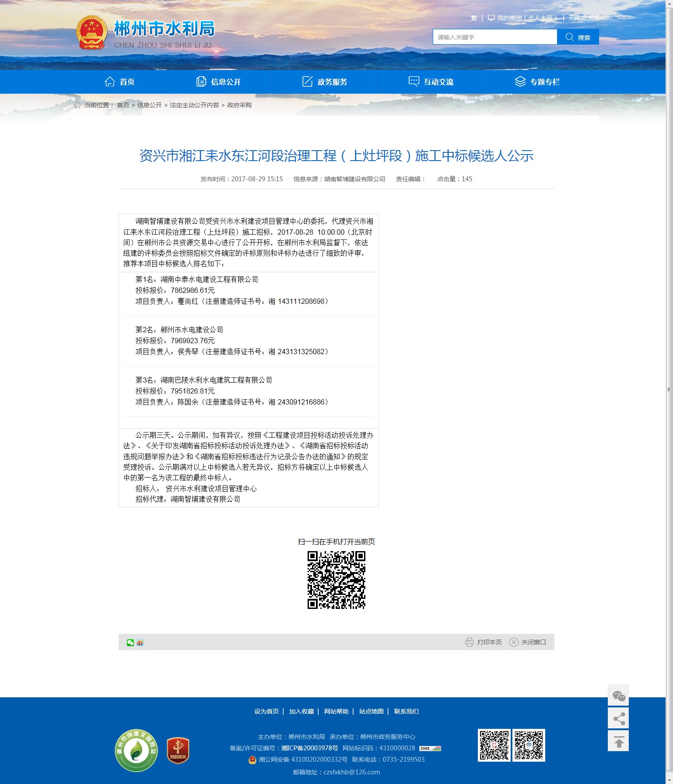673x784 pixels.
Task: Click the article page QR code
Action: pyautogui.click(x=336, y=580)
